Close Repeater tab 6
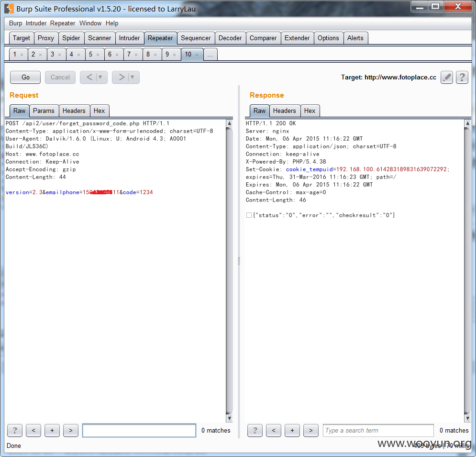The height and width of the screenshot is (457, 476). click(117, 55)
